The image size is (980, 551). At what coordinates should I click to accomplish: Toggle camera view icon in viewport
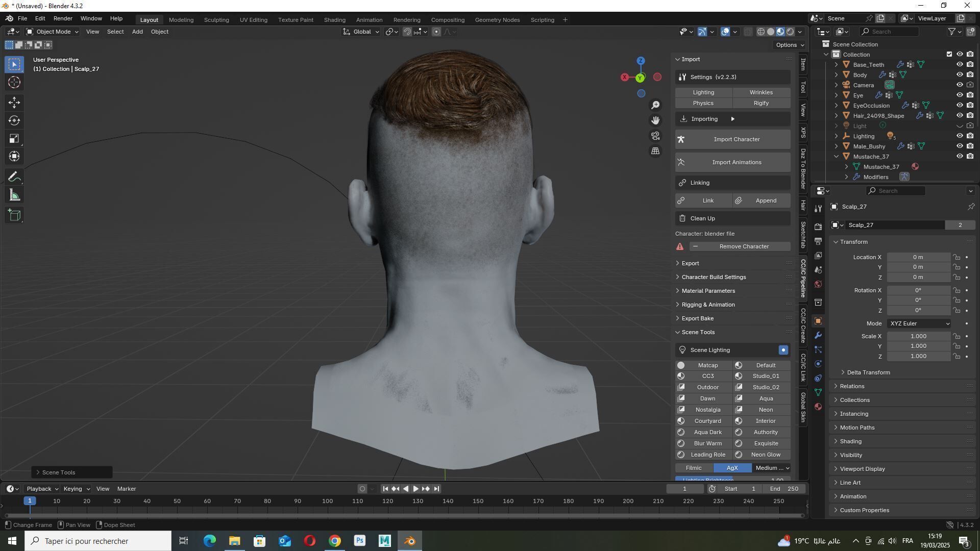(x=655, y=136)
